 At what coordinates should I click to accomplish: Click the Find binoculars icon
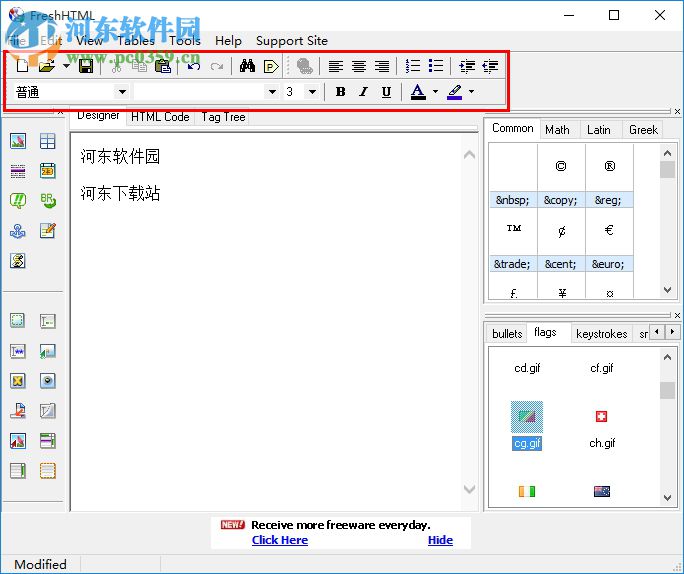point(247,67)
